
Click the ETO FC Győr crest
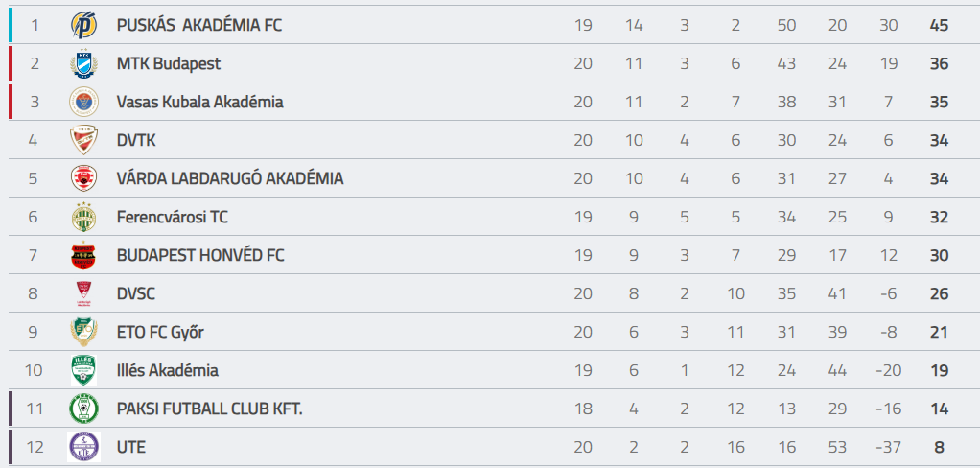pyautogui.click(x=84, y=332)
